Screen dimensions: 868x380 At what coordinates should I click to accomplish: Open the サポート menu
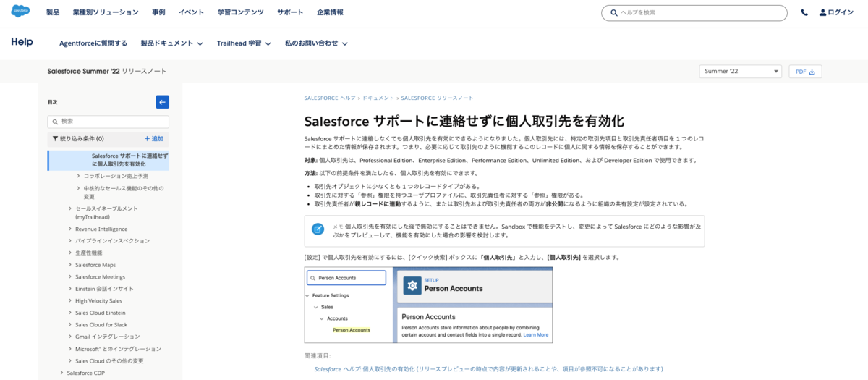click(290, 12)
